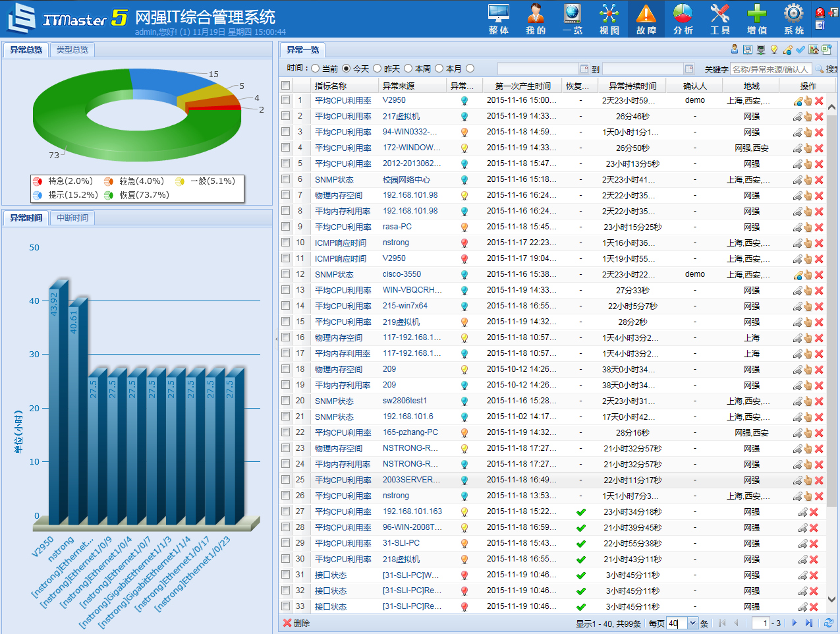This screenshot has width=840, height=634.
Task: Tick the checkbox for row 1 V2950
Action: (x=285, y=100)
